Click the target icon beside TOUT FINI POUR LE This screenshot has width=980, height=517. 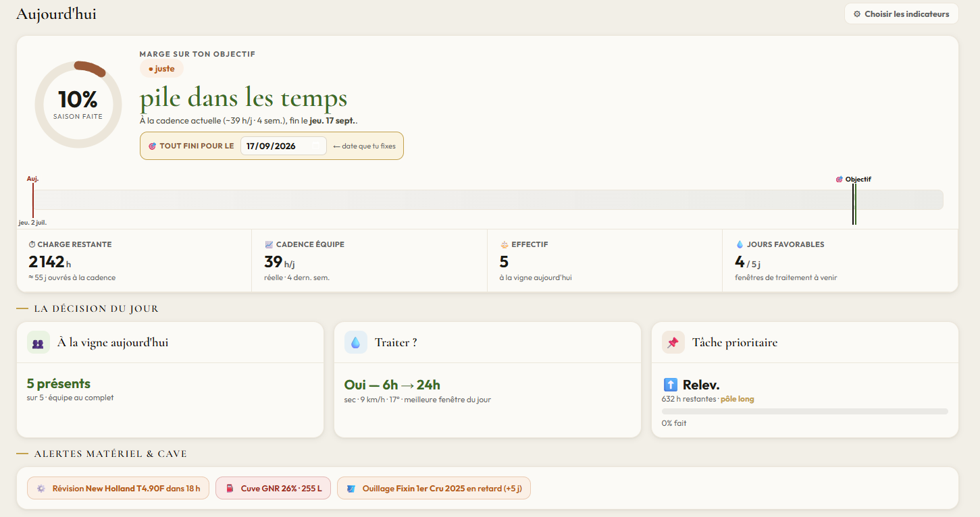point(152,146)
